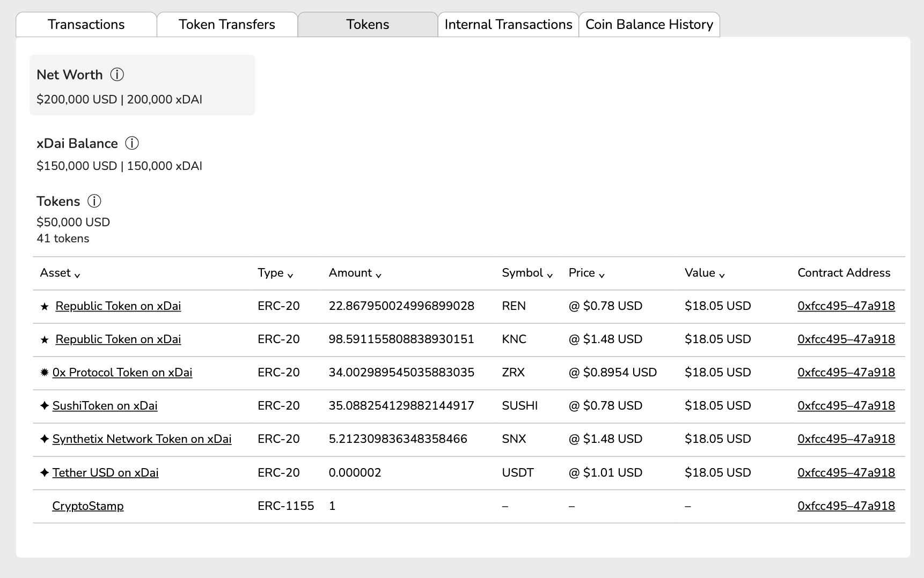This screenshot has width=924, height=578.
Task: Switch to the Internal Transactions tab
Action: pos(508,24)
